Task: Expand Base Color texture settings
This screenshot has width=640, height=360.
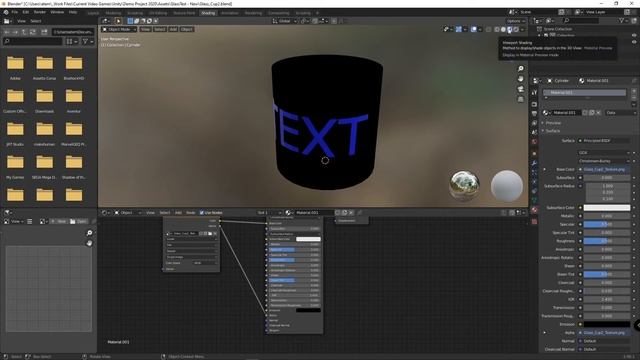Action: tap(544, 169)
